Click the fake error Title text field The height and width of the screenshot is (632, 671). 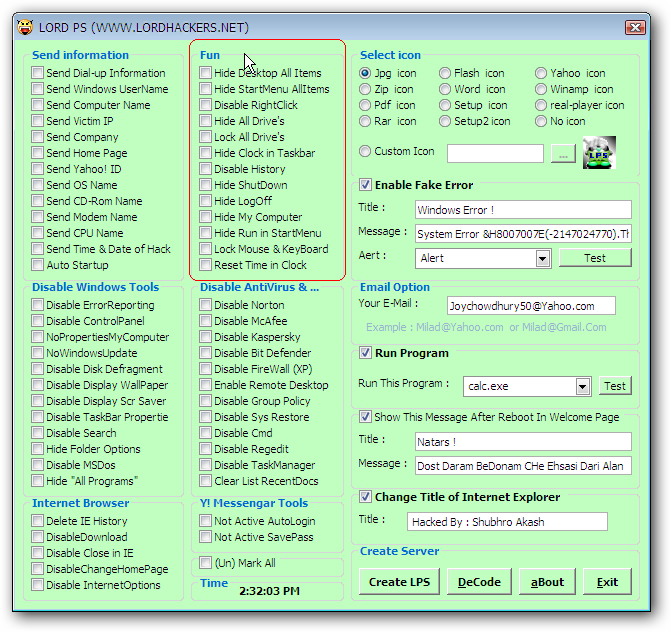tap(523, 210)
